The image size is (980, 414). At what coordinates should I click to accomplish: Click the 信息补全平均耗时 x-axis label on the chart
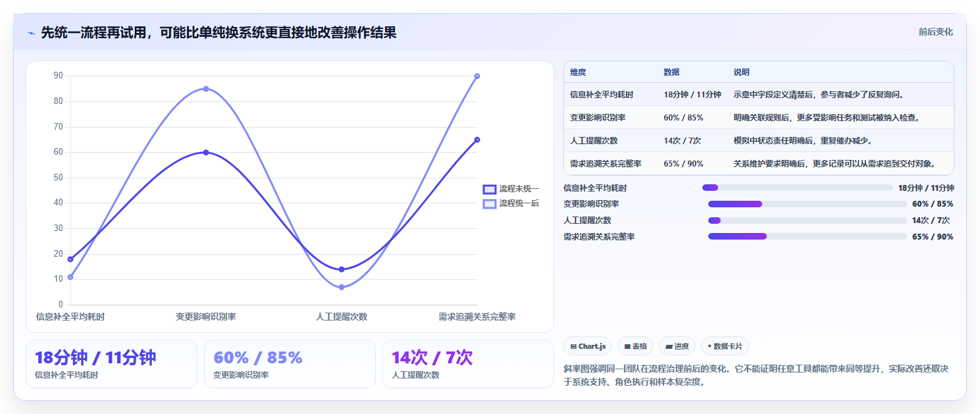pos(70,317)
